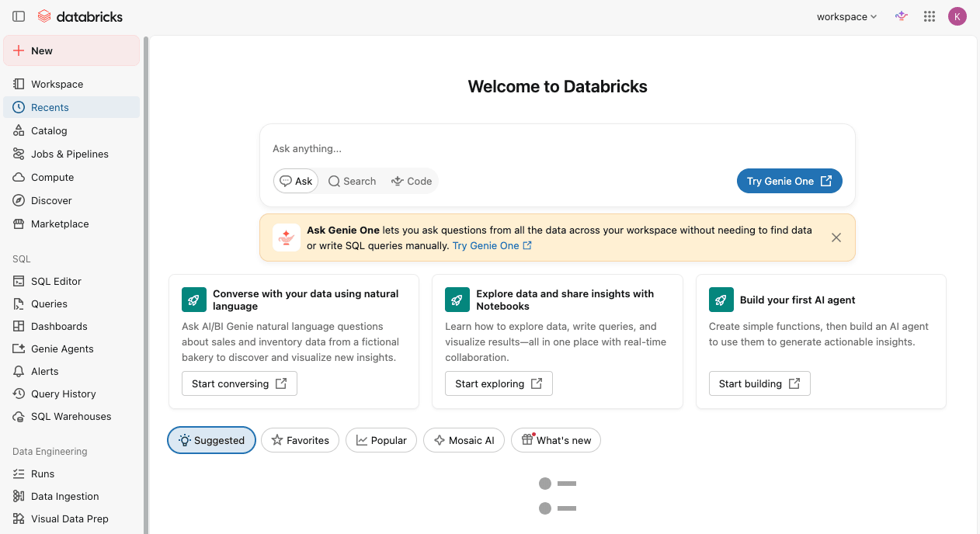Click Start exploring button
The width and height of the screenshot is (980, 534).
499,383
